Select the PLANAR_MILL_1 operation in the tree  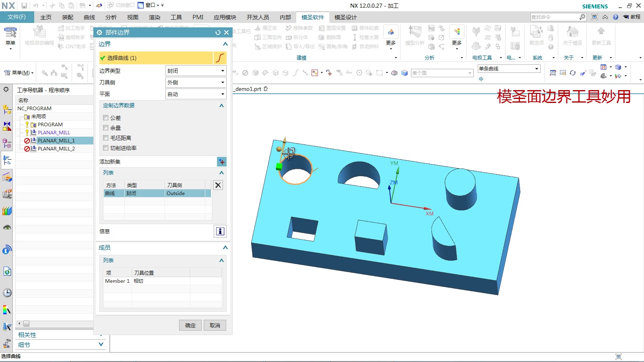[56, 141]
